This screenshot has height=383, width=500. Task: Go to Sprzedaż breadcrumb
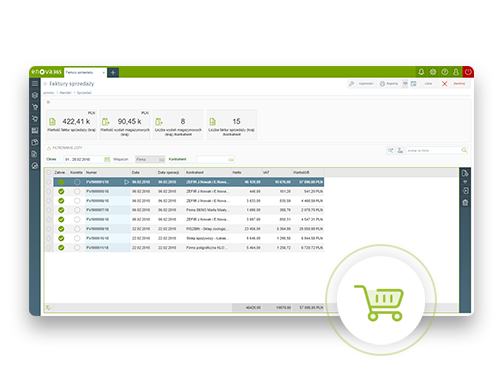[84, 93]
